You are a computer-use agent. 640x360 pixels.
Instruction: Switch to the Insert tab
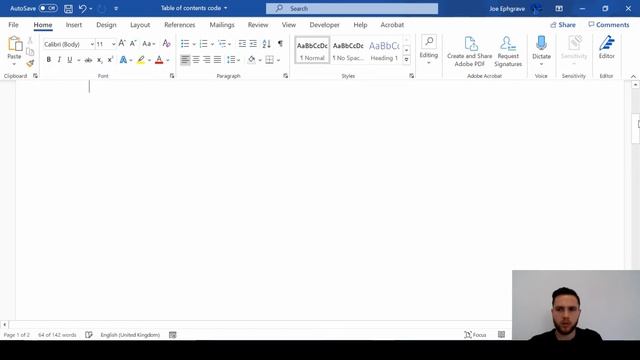pos(74,25)
